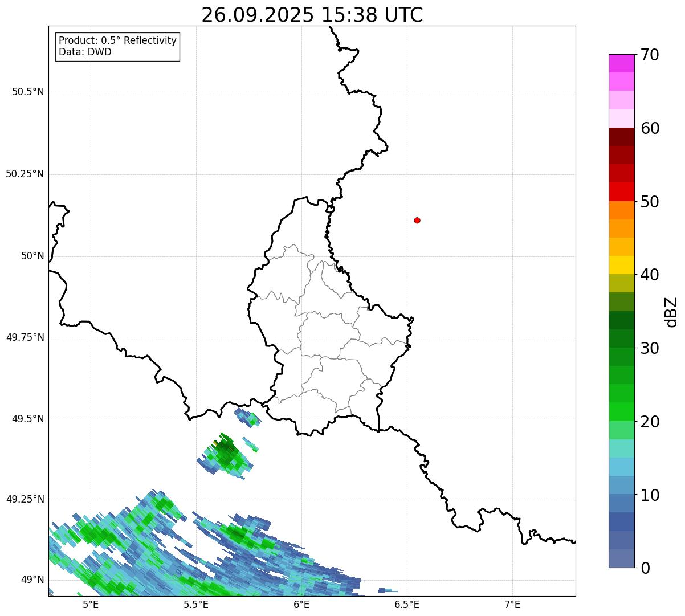This screenshot has width=685, height=616.
Task: Click the bright green swatch just above 20
Action: pyautogui.click(x=621, y=411)
